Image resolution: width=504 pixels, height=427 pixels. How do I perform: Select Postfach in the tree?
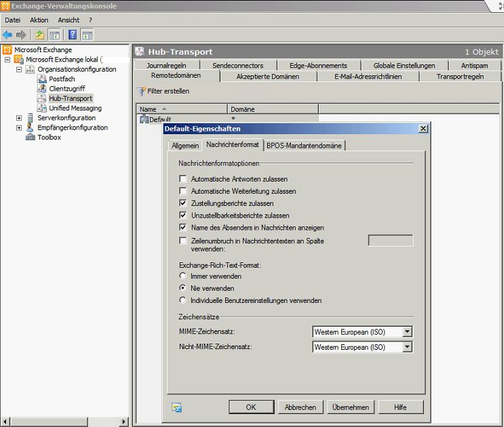point(61,79)
